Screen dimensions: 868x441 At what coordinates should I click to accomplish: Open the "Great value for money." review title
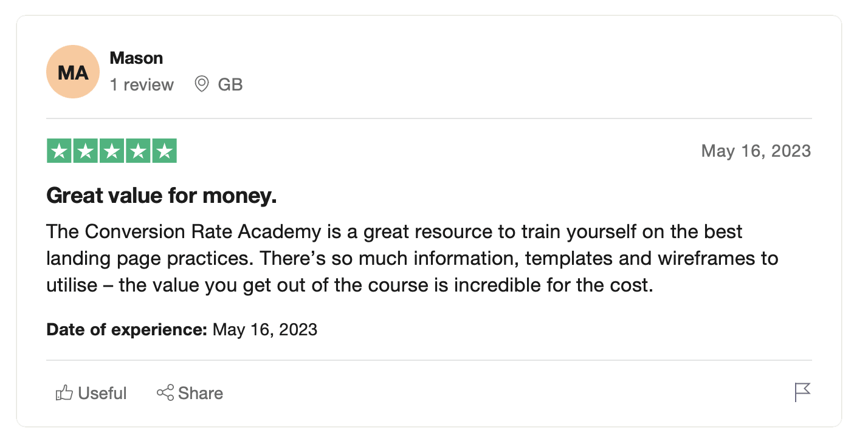pyautogui.click(x=162, y=196)
